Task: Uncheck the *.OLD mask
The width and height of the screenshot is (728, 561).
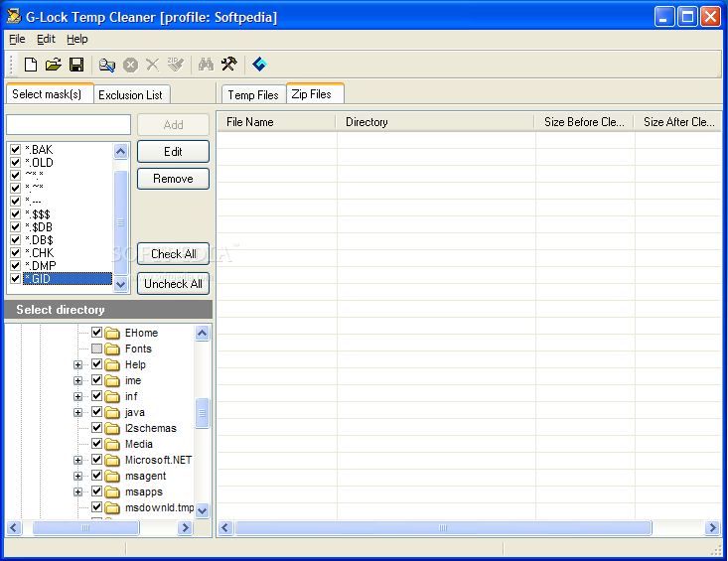Action: point(15,163)
